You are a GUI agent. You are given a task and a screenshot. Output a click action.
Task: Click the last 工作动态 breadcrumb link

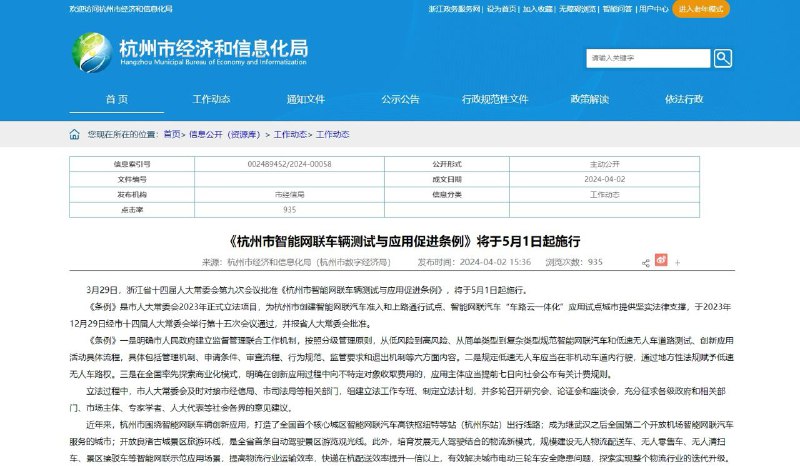332,134
